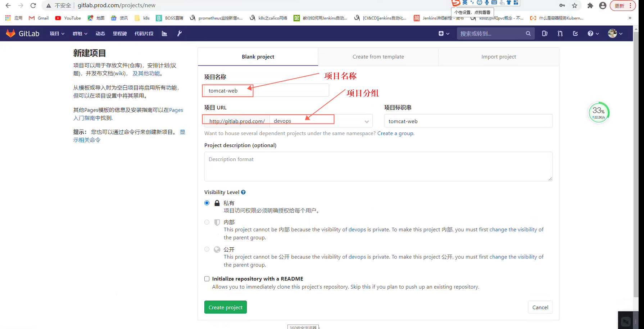Viewport: 644px width, 329px height.
Task: Open the merge requests icon
Action: coord(560,33)
